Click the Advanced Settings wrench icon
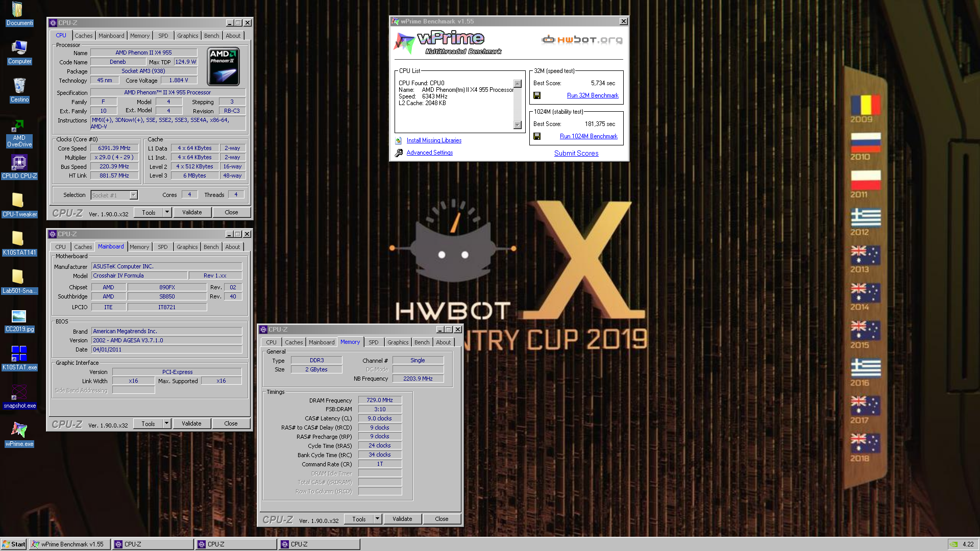 pos(399,153)
